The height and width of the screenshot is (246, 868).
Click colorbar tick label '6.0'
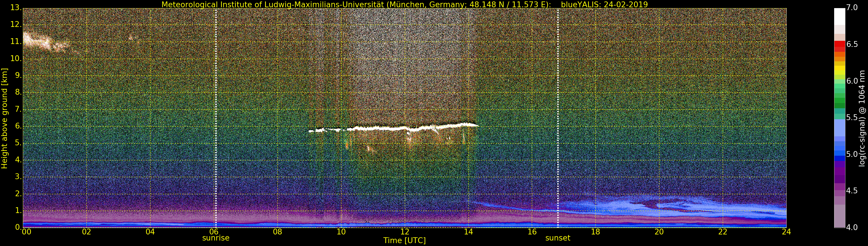coord(852,81)
